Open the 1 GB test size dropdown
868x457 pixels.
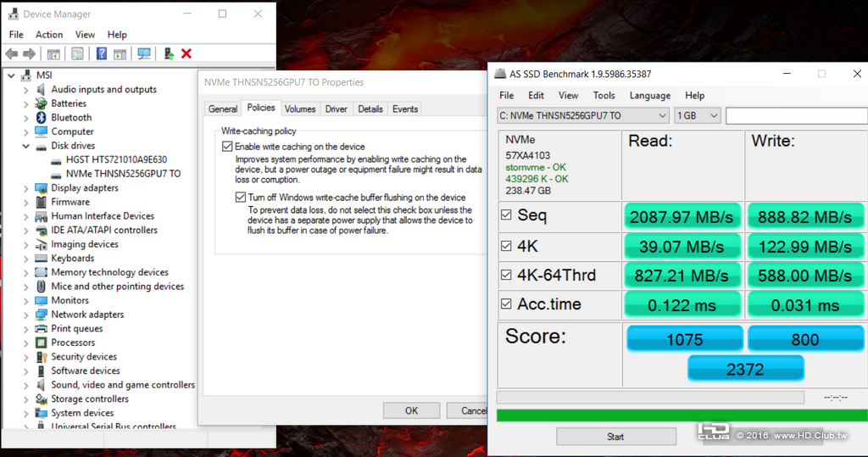(x=697, y=116)
